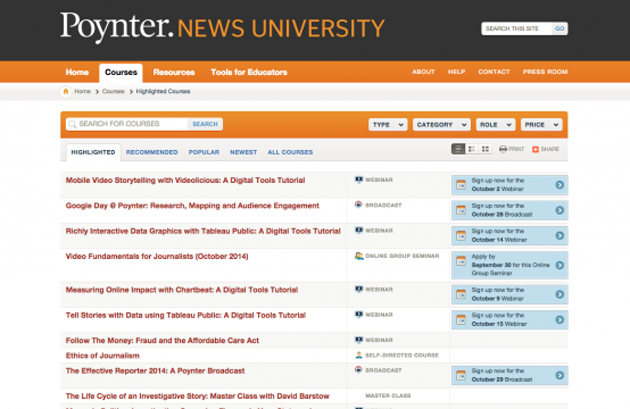This screenshot has height=409, width=630.
Task: Open the Resources navigation tab
Action: point(174,72)
